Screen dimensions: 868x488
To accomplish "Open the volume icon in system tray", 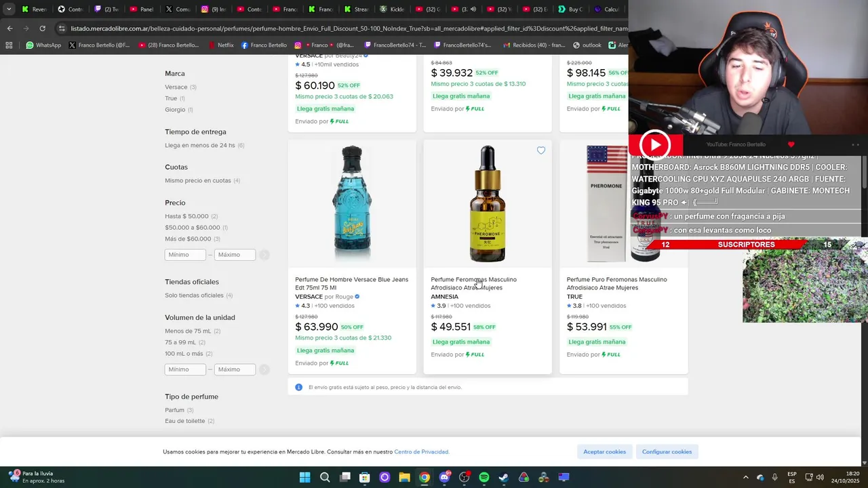I will tap(821, 477).
